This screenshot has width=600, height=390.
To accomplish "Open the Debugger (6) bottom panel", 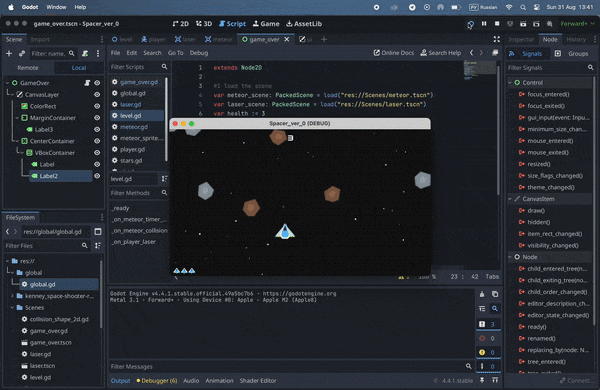I will pos(157,381).
